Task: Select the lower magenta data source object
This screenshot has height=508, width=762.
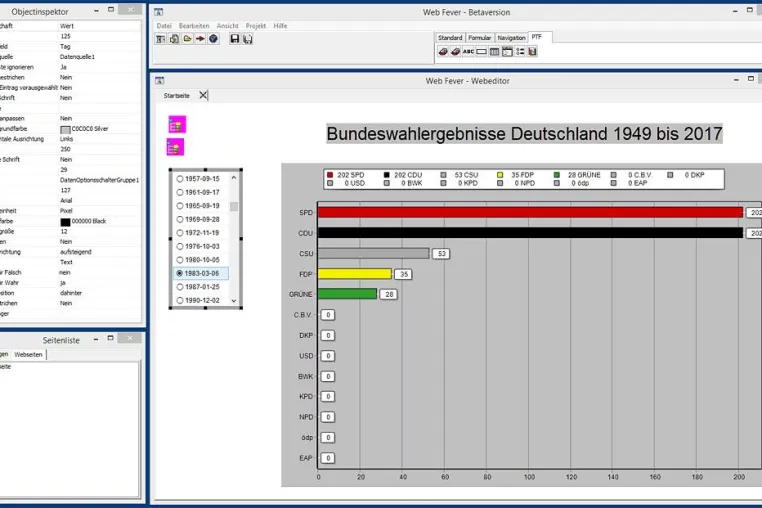Action: click(x=175, y=147)
